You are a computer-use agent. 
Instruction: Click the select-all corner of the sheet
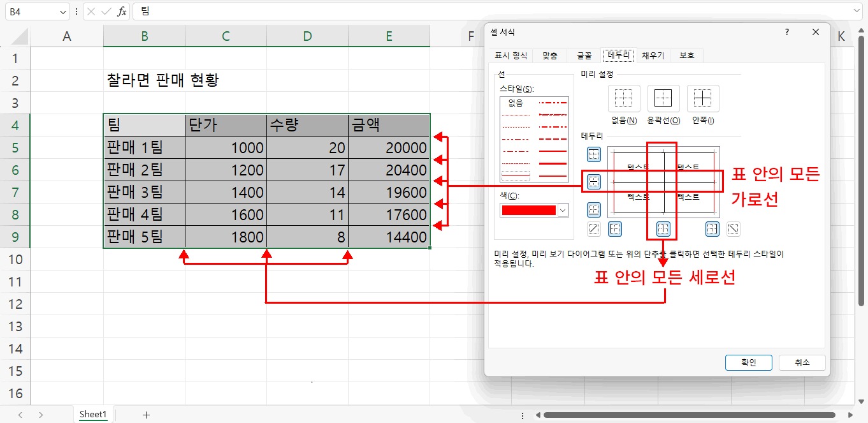[15, 36]
